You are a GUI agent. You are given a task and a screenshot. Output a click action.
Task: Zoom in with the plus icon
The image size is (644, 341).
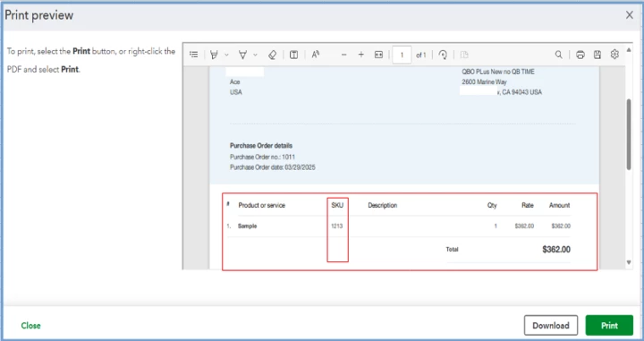361,55
